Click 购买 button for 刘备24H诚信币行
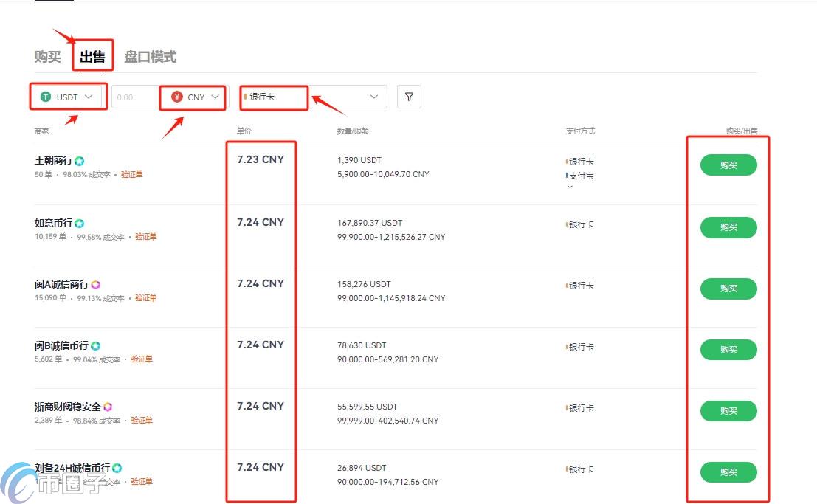The image size is (817, 504). pyautogui.click(x=728, y=472)
